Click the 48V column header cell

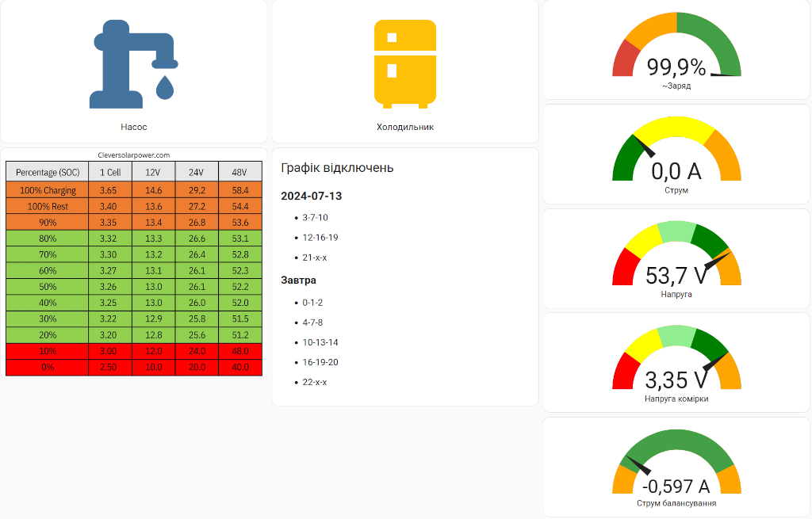[x=241, y=171]
